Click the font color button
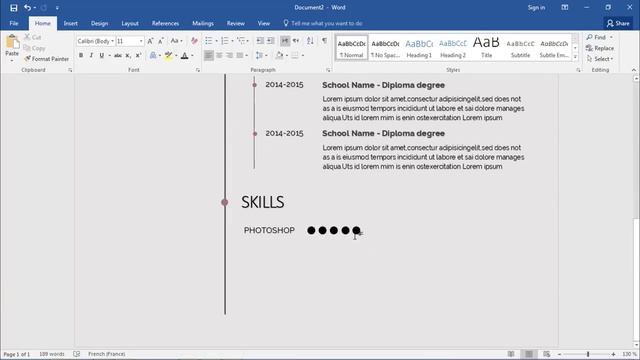This screenshot has height=360, width=640. (x=184, y=56)
